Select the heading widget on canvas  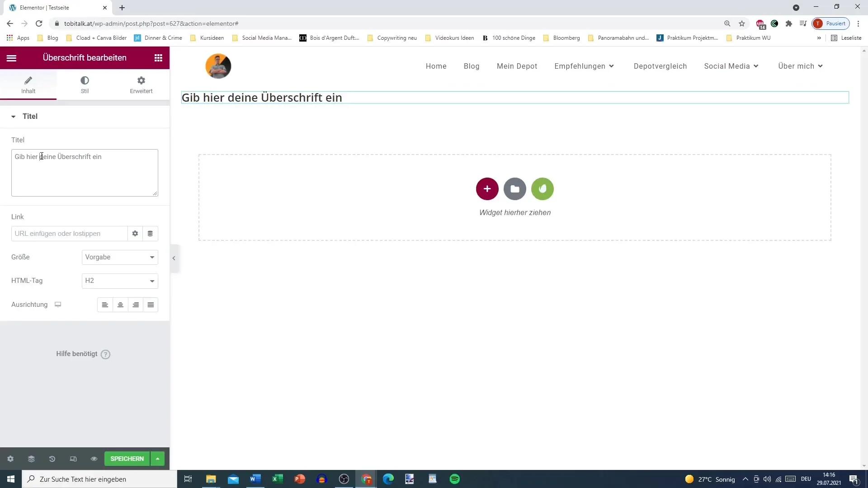[515, 98]
